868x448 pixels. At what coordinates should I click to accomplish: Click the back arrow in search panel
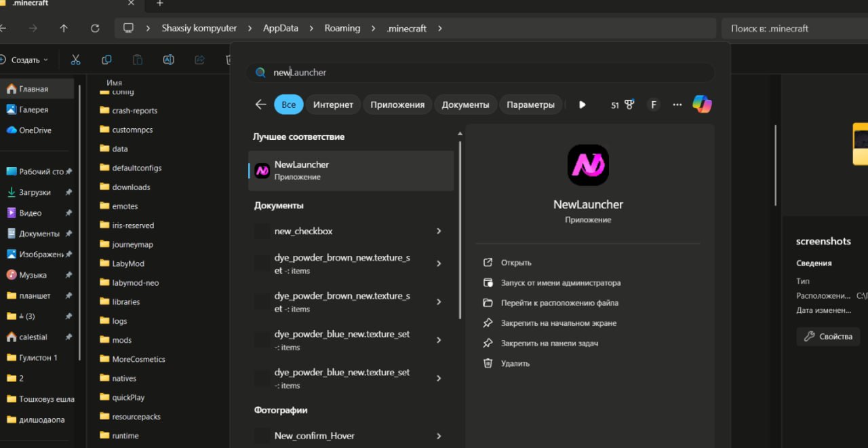tap(260, 105)
